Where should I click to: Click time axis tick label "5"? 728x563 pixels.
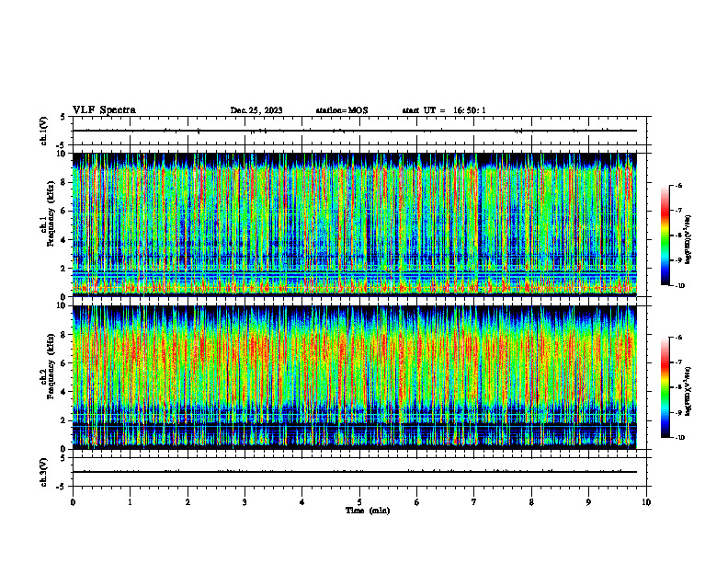tap(359, 502)
